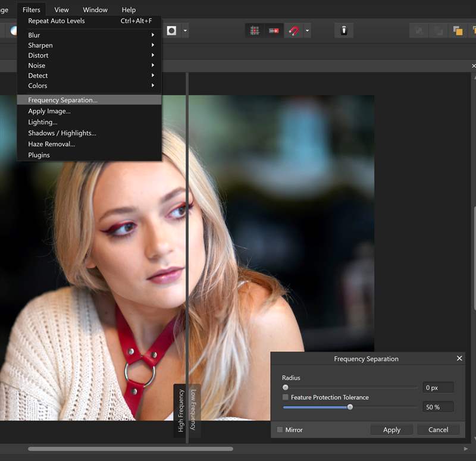Select Frequency Separation from Filters menu
This screenshot has height=461, width=476.
pos(62,100)
